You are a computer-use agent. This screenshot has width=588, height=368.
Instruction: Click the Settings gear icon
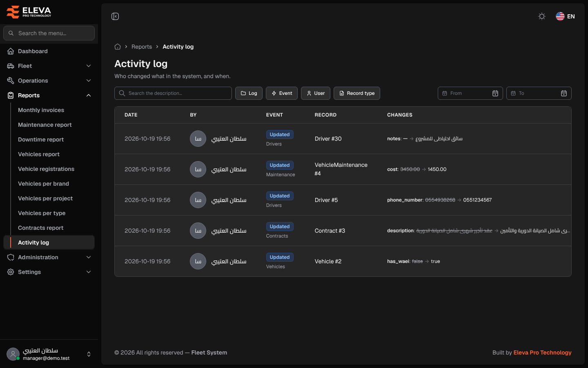pyautogui.click(x=11, y=272)
